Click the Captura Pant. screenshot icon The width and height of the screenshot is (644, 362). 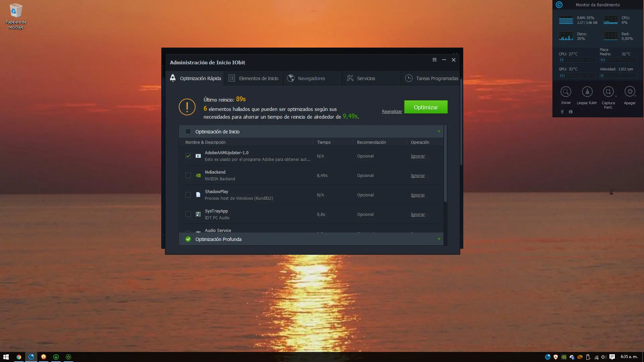pyautogui.click(x=608, y=92)
